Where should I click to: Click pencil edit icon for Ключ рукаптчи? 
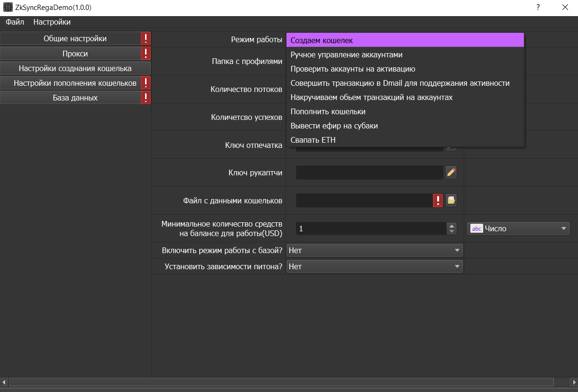tap(451, 173)
